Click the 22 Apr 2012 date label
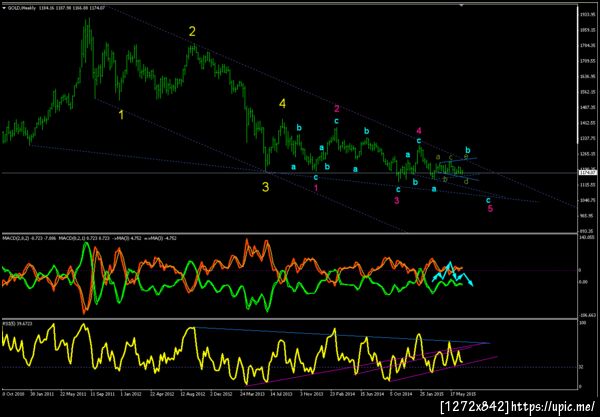Viewport: 600px width, 417px height. (162, 394)
